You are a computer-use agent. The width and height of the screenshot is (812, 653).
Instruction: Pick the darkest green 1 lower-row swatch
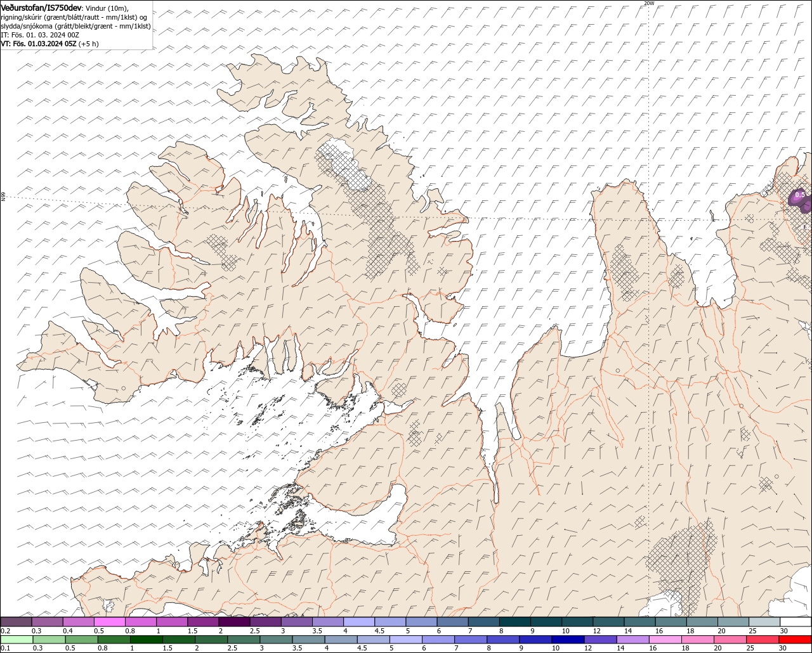(x=147, y=639)
